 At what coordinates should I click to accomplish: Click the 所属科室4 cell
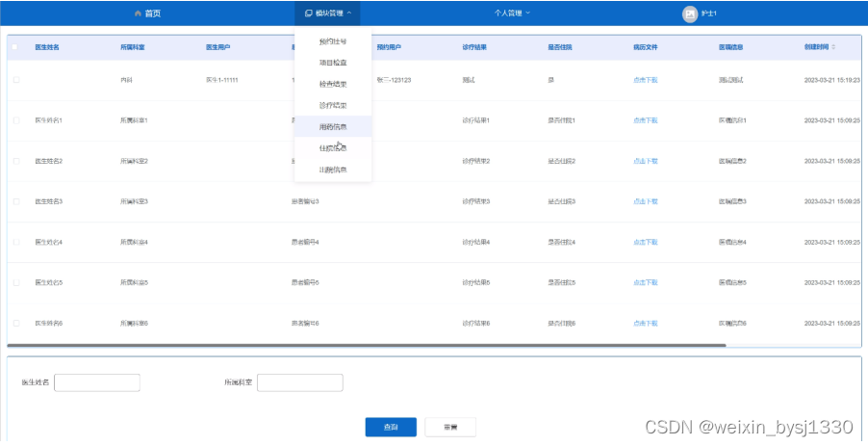tap(135, 242)
